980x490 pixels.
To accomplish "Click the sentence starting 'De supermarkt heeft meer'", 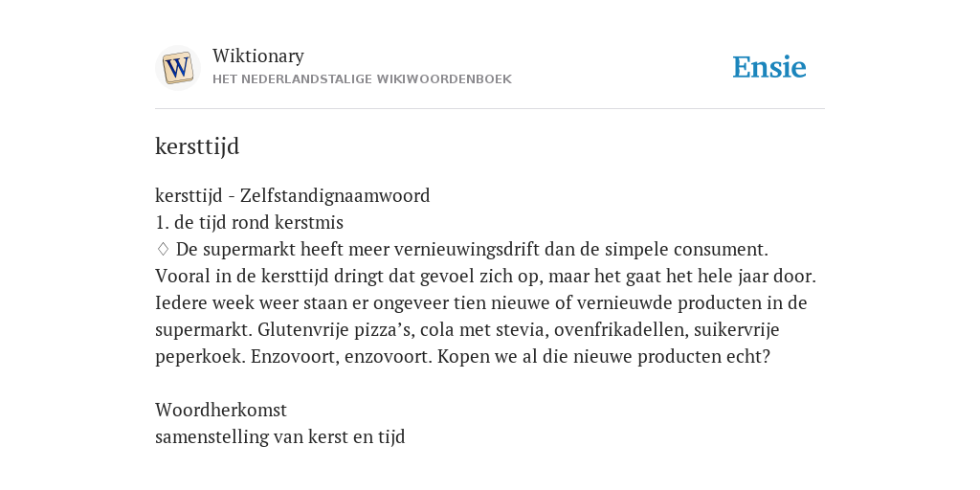I will (x=472, y=250).
